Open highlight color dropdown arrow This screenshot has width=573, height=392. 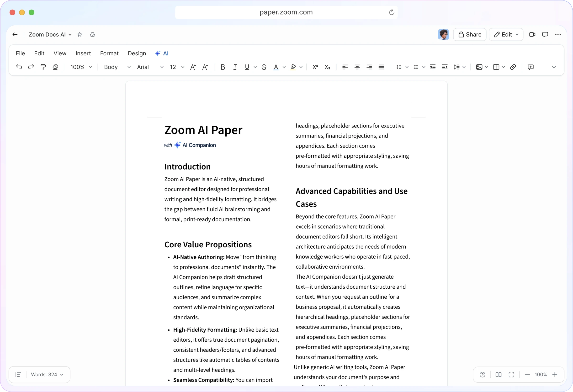coord(301,67)
